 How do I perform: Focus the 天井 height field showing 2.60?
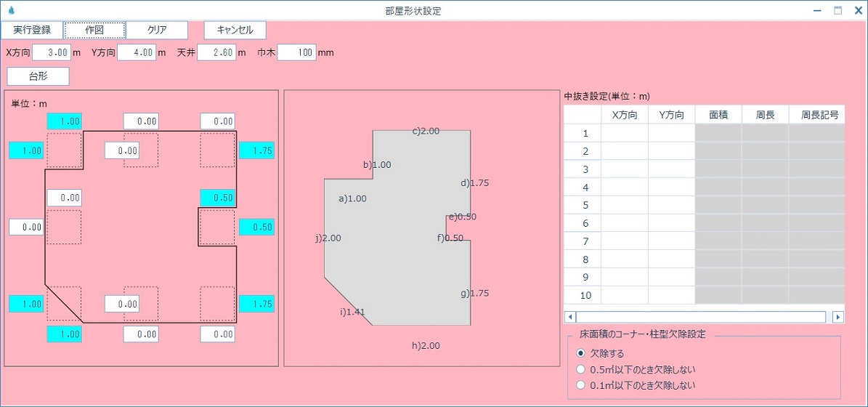pos(217,53)
